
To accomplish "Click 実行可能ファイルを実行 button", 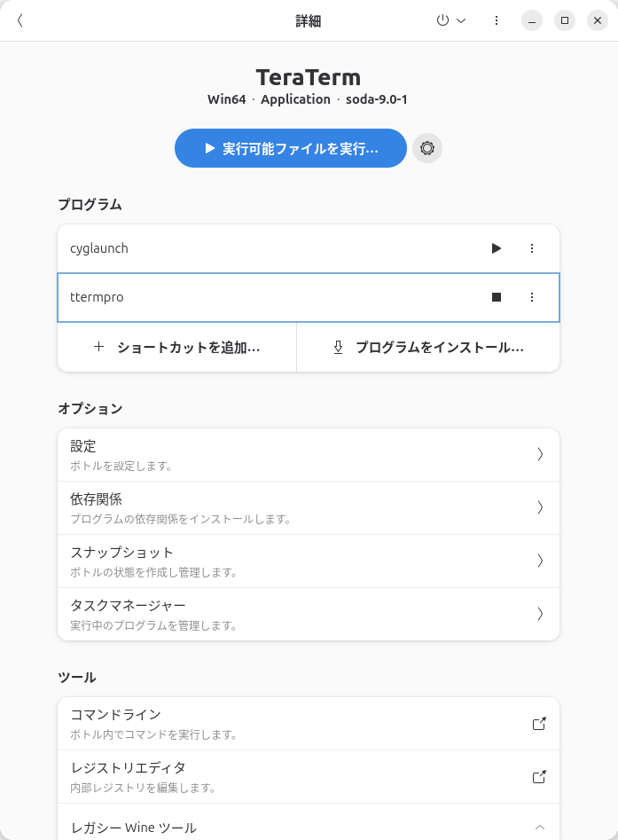I will [x=290, y=148].
